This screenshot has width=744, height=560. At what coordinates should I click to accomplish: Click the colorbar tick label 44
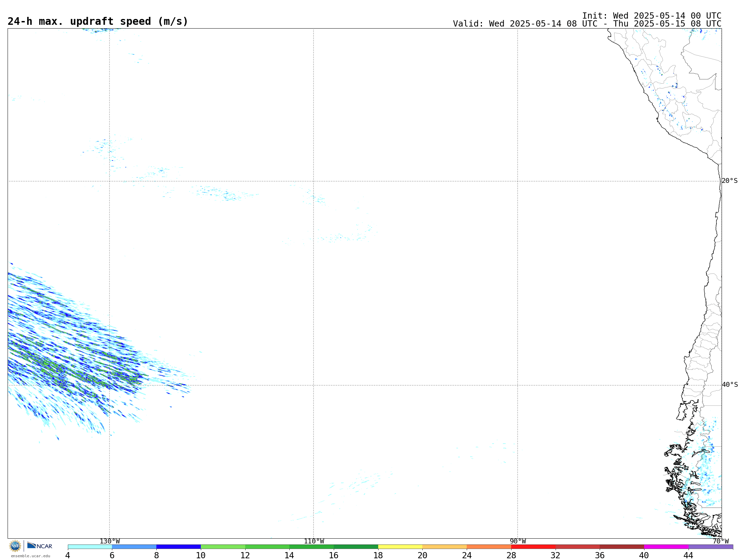[x=689, y=555]
